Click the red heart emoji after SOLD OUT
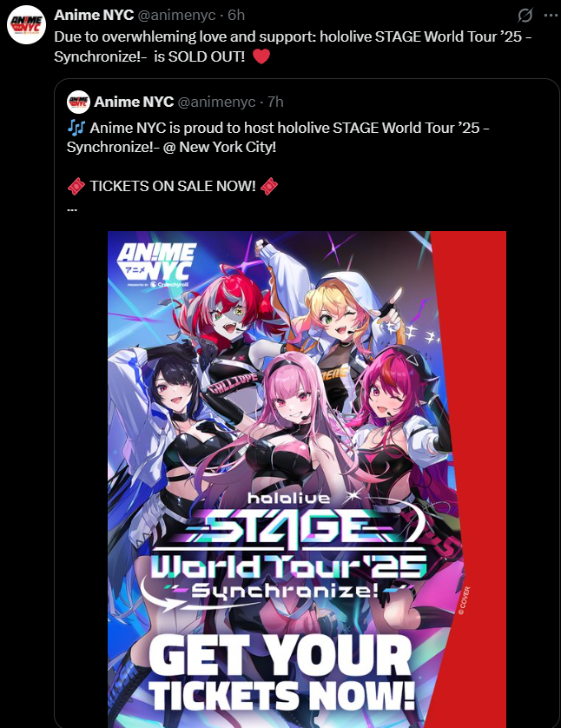Image resolution: width=561 pixels, height=728 pixels. tap(261, 56)
